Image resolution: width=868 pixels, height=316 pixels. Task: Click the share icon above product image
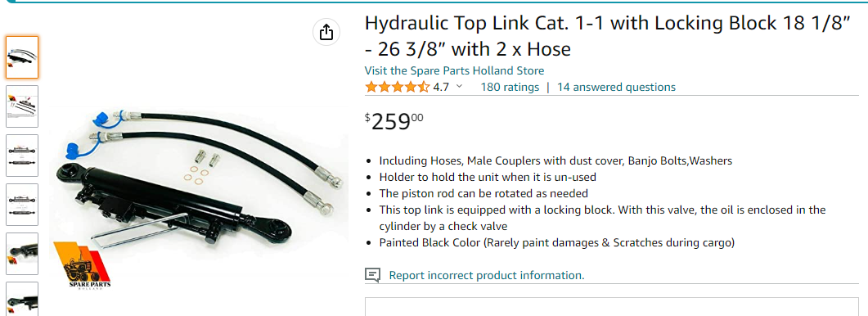point(326,32)
